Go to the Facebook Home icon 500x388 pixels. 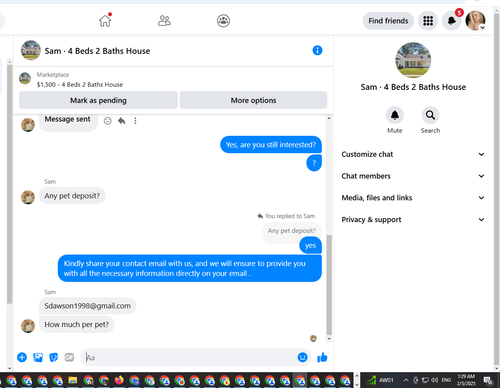tap(105, 21)
